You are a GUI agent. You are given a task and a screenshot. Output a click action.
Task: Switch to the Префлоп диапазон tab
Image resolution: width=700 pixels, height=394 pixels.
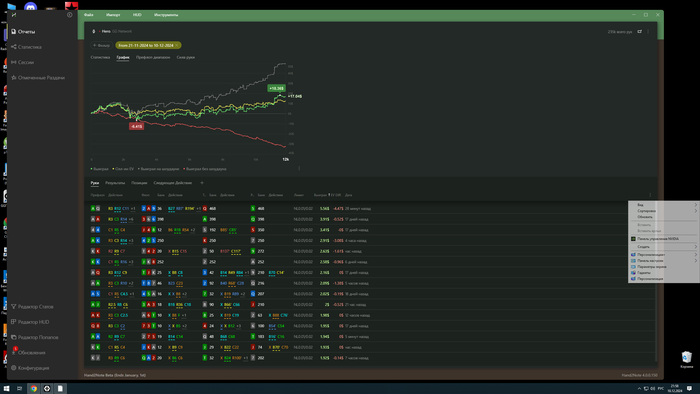point(153,57)
